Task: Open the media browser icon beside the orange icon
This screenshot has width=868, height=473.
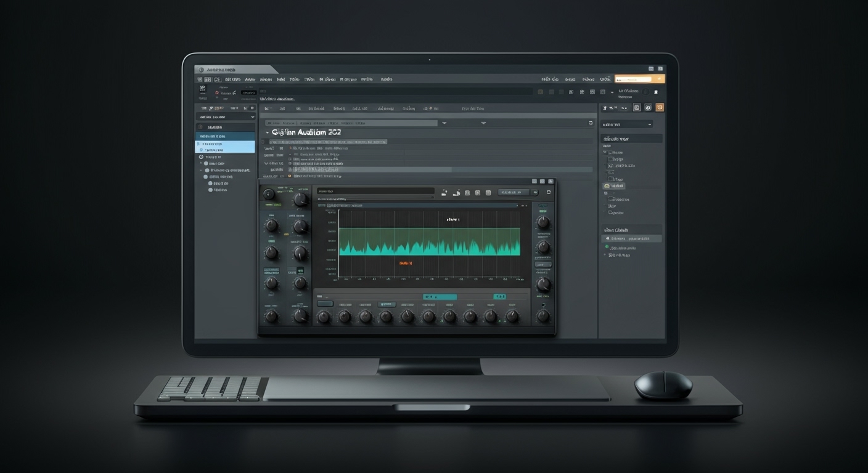Action: tap(637, 108)
